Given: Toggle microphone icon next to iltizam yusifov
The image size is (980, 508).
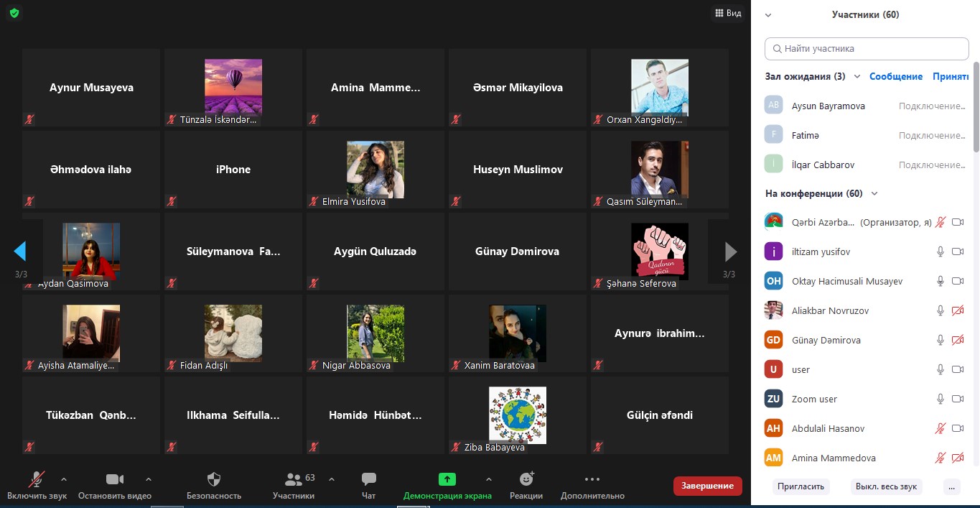Looking at the screenshot, I should coord(940,251).
